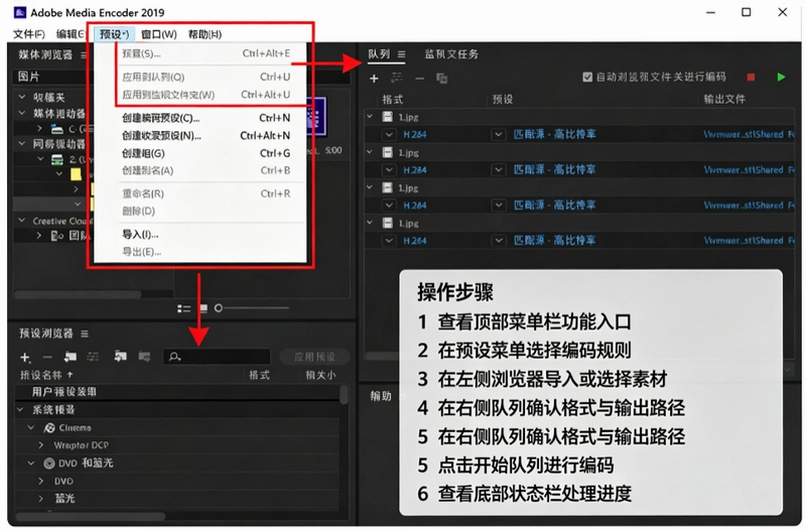806x531 pixels.
Task: Open preset dropdown for first queue output
Action: pos(498,135)
